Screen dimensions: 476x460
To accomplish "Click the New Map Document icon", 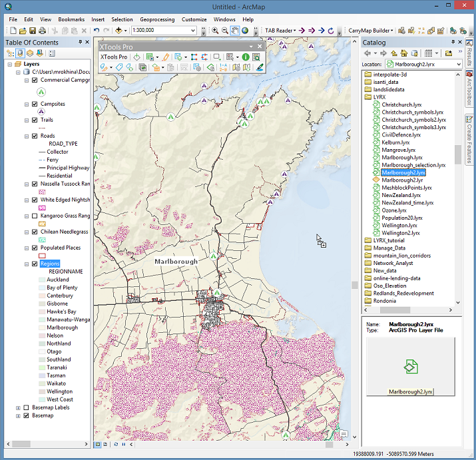I will pyautogui.click(x=13, y=31).
